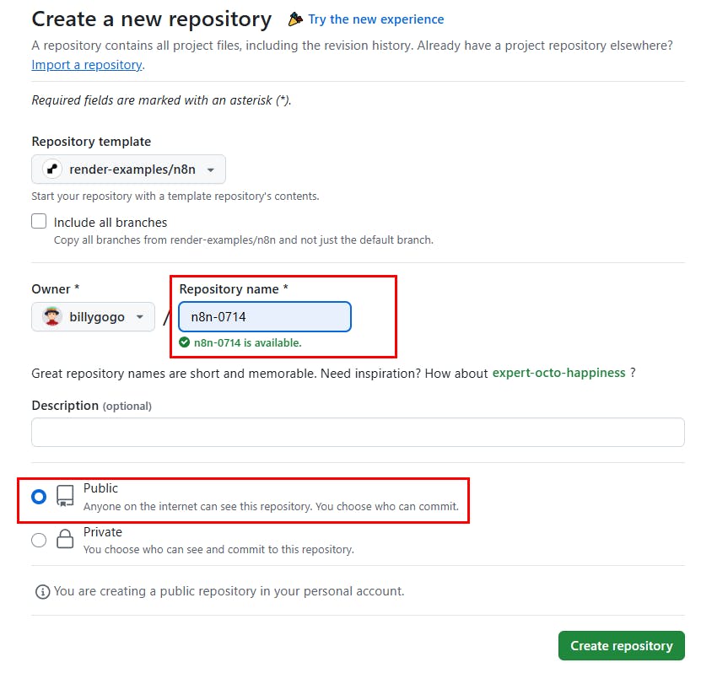The height and width of the screenshot is (700, 728).
Task: Click the Public repository book icon
Action: click(x=65, y=496)
